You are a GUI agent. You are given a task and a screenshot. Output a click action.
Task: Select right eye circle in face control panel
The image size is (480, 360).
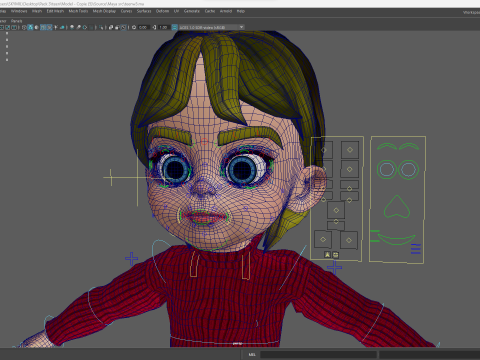point(408,169)
